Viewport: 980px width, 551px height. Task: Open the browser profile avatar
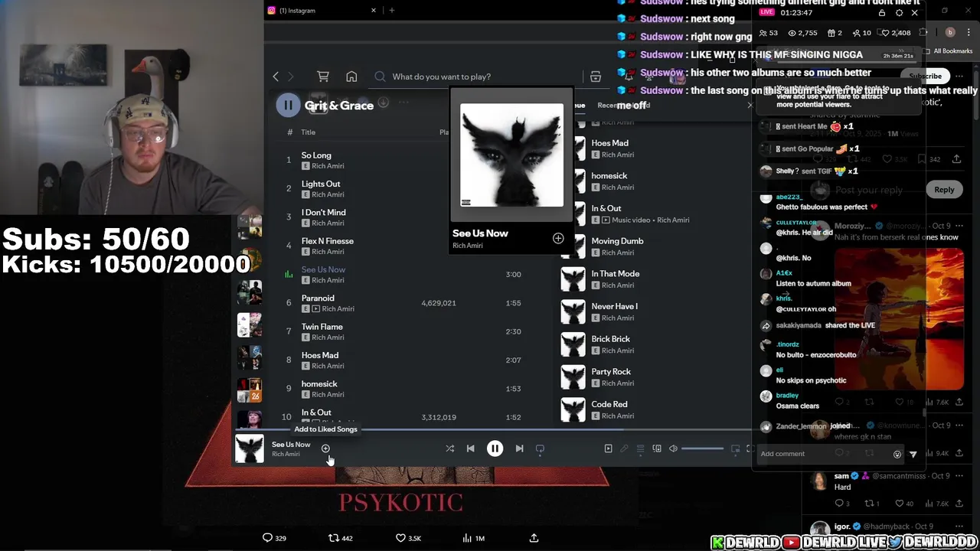click(x=950, y=32)
